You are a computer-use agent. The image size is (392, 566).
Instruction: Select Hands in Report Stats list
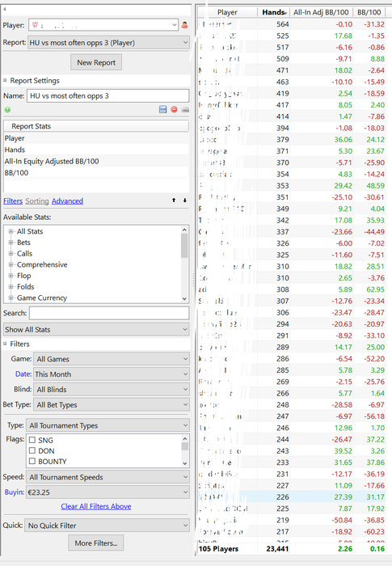point(96,150)
